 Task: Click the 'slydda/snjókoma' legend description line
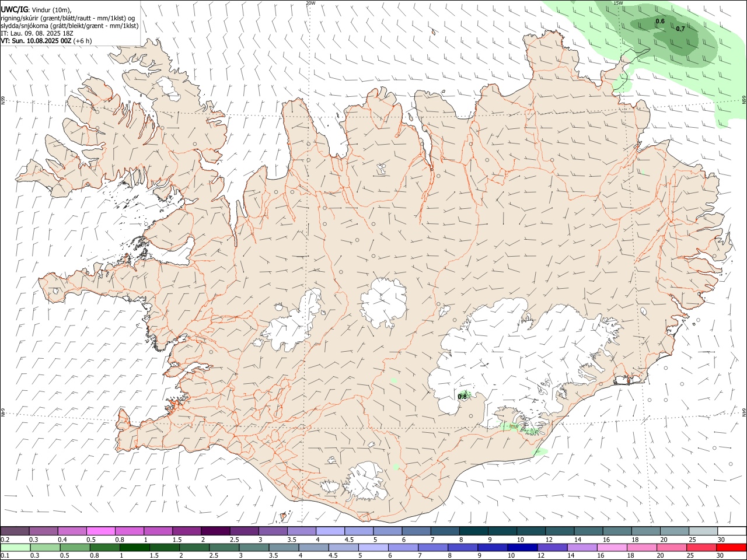click(69, 26)
